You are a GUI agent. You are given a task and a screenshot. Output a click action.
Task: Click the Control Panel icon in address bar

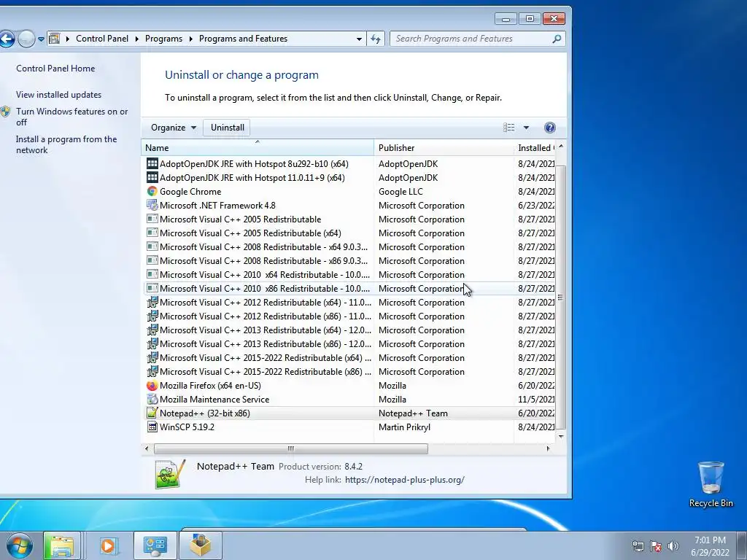pos(55,39)
